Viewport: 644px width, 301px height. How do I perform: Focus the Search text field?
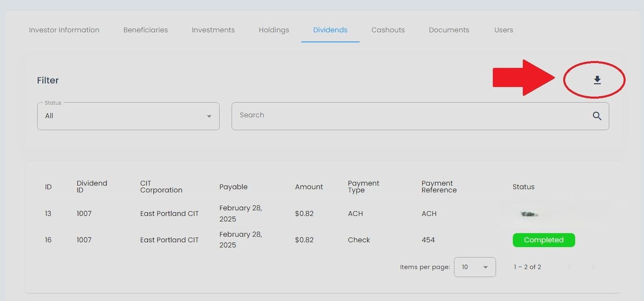pos(409,115)
